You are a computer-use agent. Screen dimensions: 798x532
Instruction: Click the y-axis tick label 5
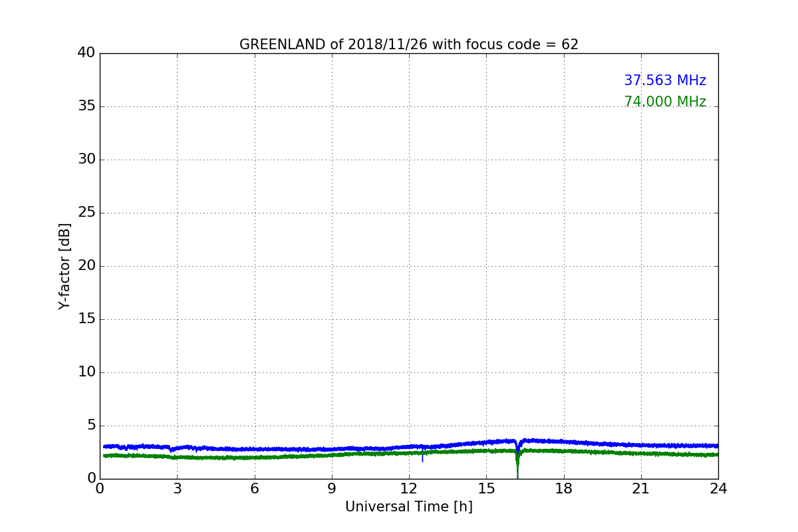(91, 425)
